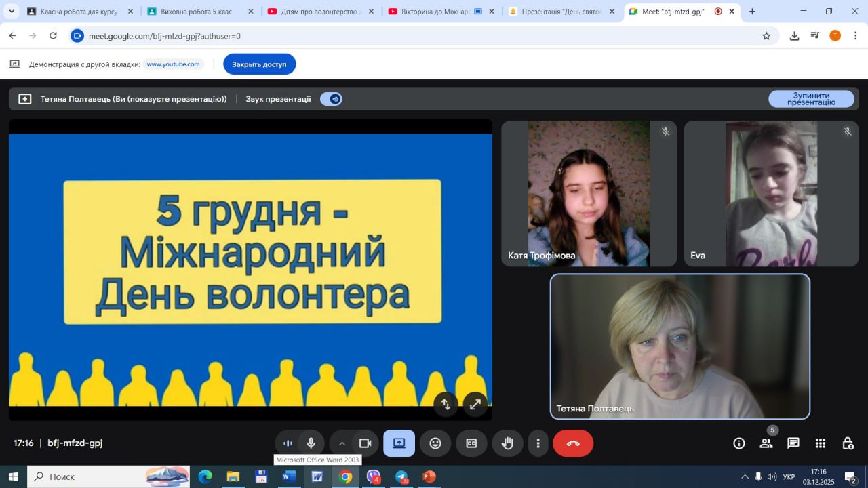Open host controls lock icon
868x488 pixels.
point(848,443)
